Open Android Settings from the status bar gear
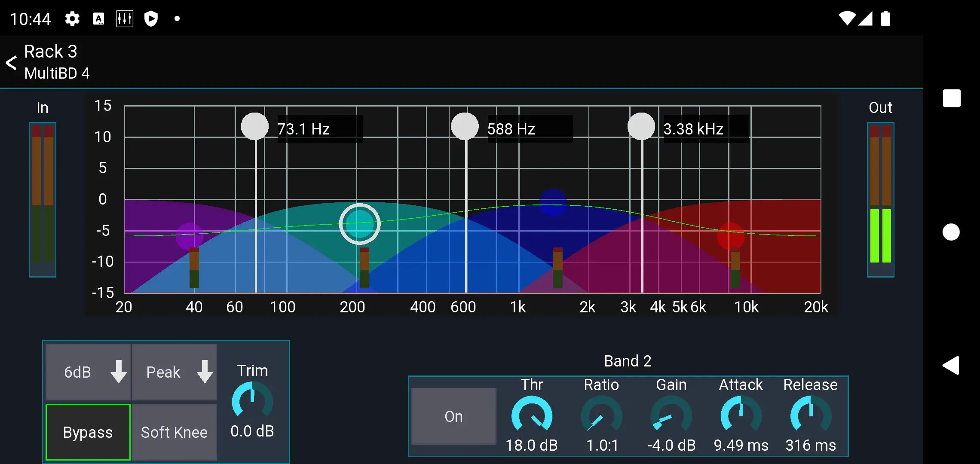980x464 pixels. (x=72, y=18)
